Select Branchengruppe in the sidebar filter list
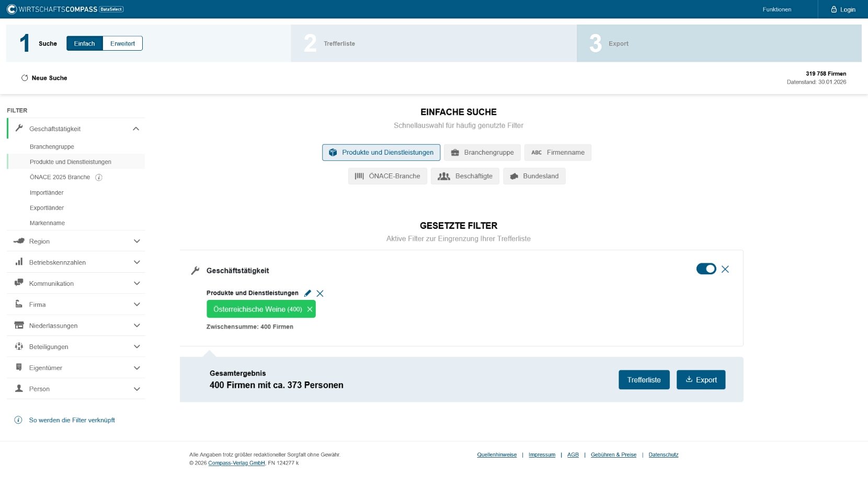The width and height of the screenshot is (868, 488). [52, 147]
